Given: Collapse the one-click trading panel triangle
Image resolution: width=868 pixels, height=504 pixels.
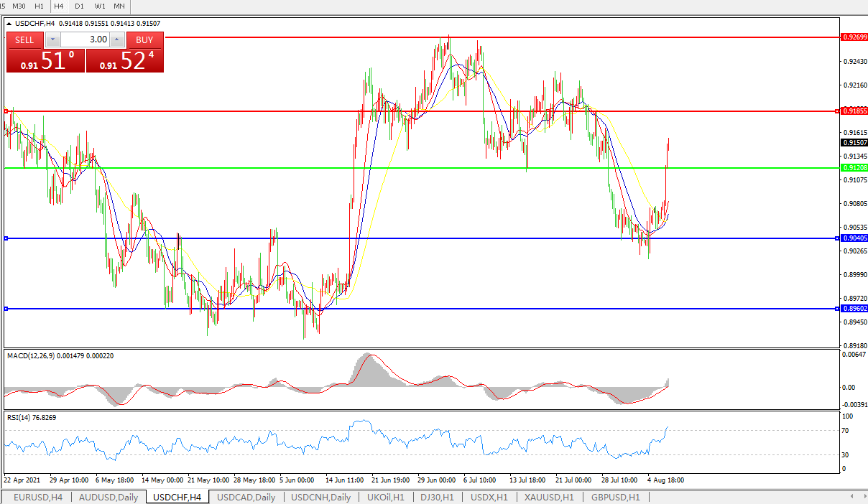Looking at the screenshot, I should pos(9,24).
